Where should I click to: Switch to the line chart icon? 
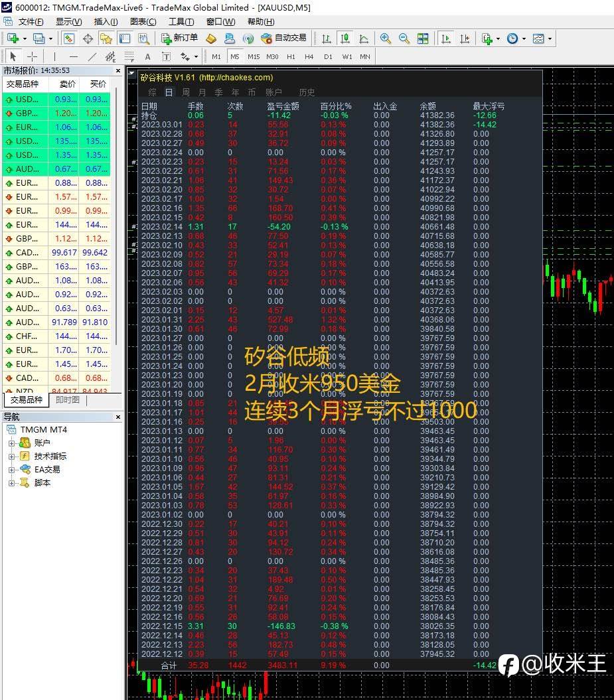click(x=364, y=38)
